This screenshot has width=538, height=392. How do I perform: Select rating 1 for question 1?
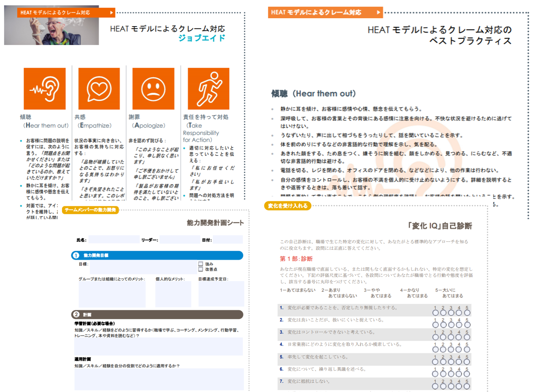(435, 313)
